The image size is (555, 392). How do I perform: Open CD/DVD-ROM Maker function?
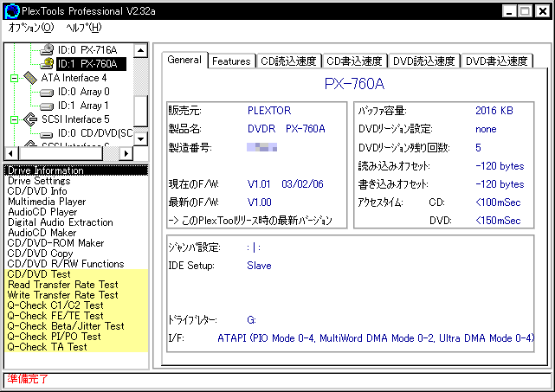click(x=76, y=243)
